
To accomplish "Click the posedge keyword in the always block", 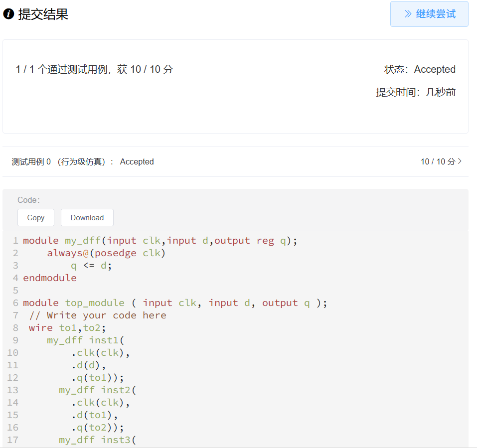I will [114, 253].
